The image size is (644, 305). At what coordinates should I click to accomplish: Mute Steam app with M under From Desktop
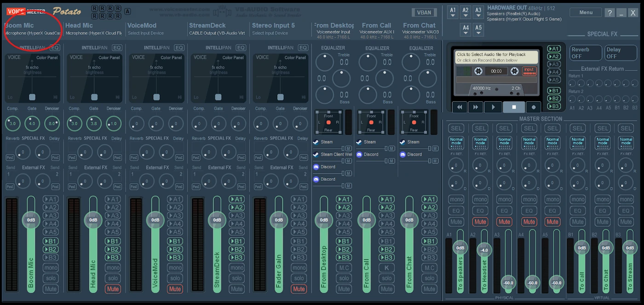pos(349,149)
